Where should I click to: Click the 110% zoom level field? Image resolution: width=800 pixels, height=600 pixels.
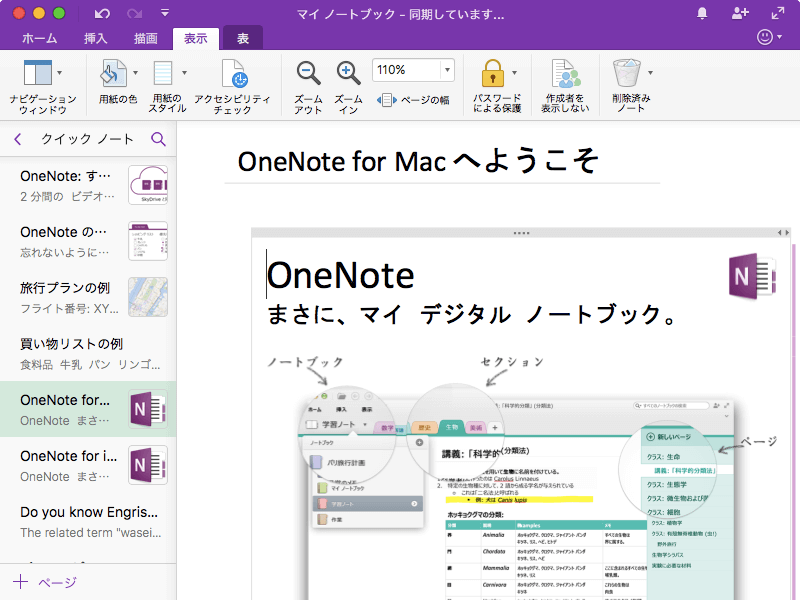click(407, 70)
